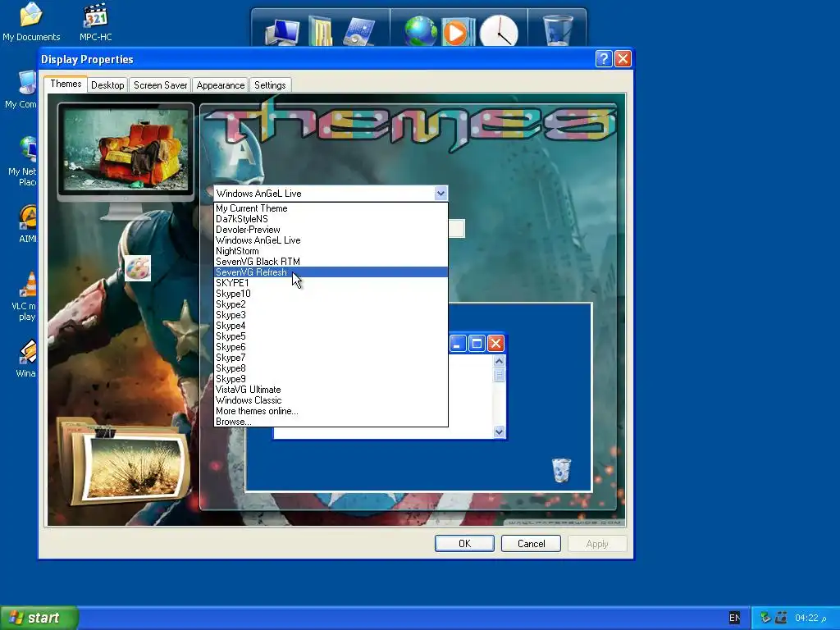The height and width of the screenshot is (630, 840).
Task: Click the EN language indicator
Action: [x=734, y=618]
